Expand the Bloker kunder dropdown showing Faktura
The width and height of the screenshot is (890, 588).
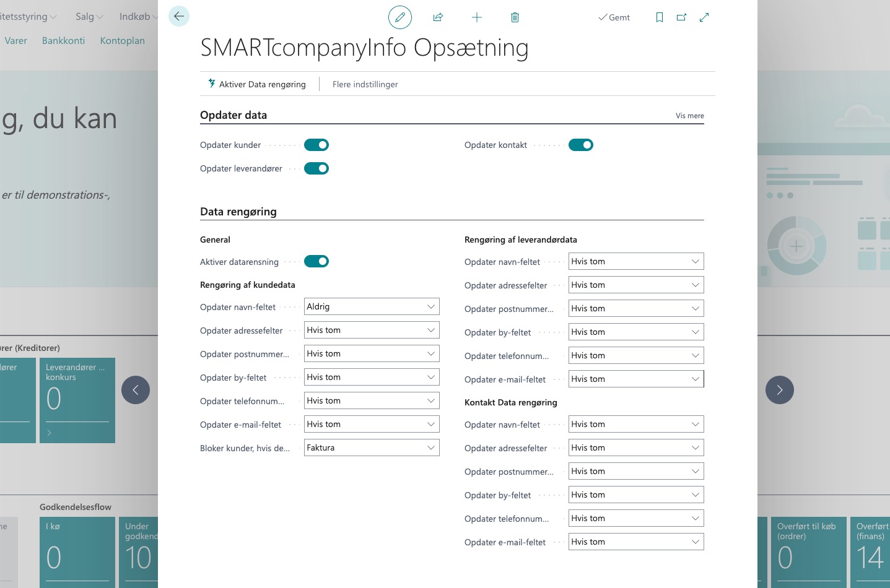(x=372, y=447)
